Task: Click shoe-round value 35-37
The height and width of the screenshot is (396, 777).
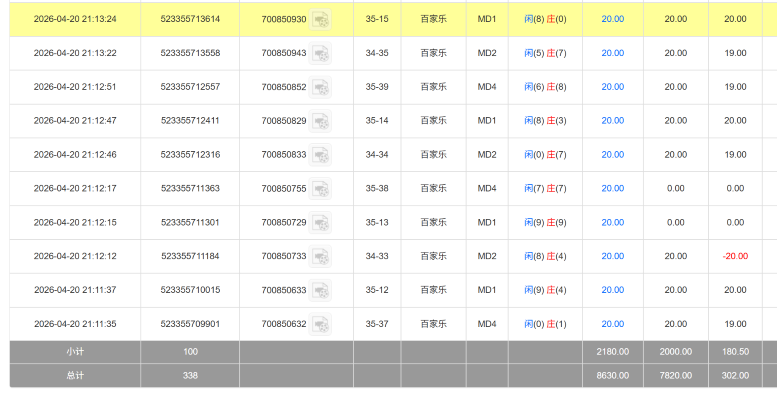Action: click(x=377, y=324)
